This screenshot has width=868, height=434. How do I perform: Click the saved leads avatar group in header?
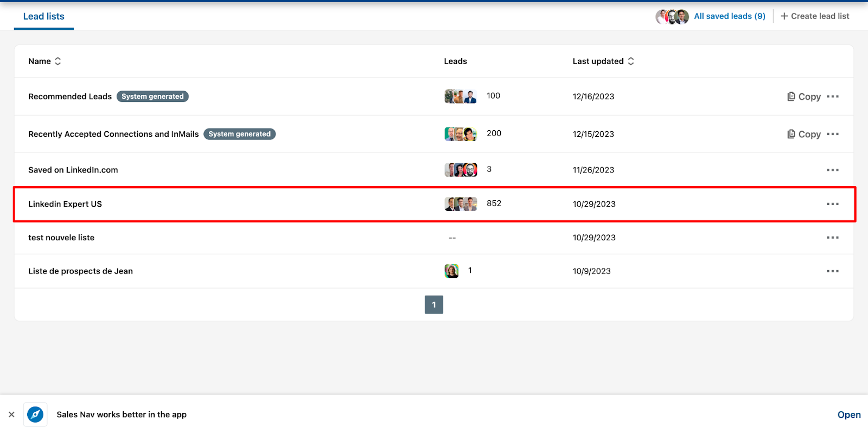pos(672,17)
